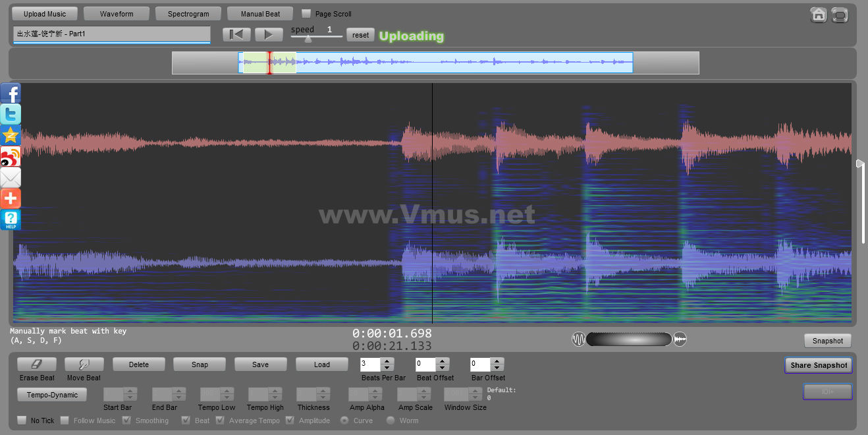Enable the Page Scroll checkbox

pyautogui.click(x=306, y=13)
